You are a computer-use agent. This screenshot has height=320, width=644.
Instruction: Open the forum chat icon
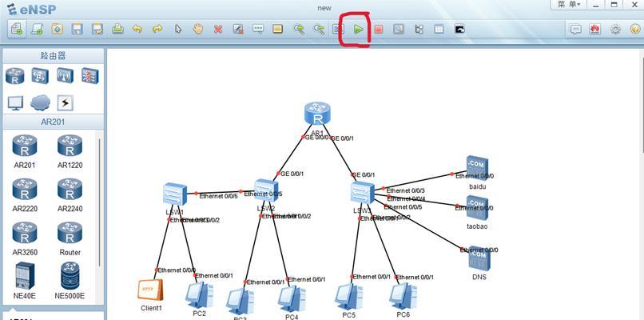coord(576,30)
